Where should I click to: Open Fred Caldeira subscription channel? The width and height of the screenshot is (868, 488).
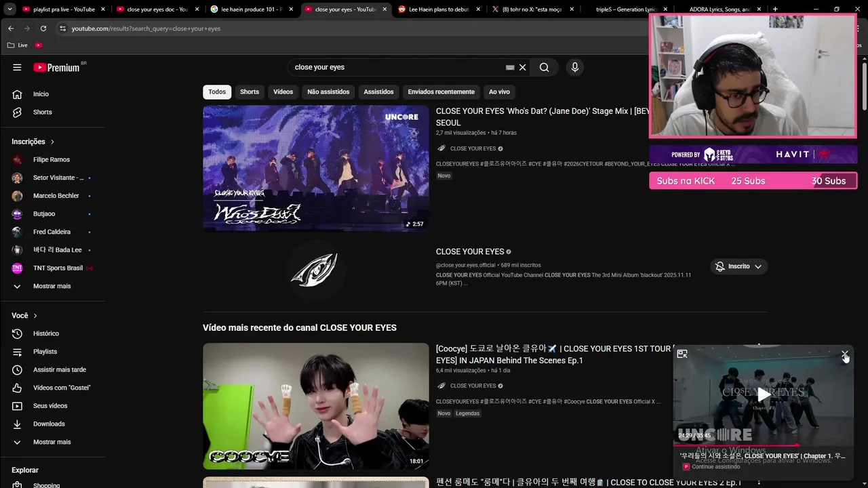tap(52, 232)
